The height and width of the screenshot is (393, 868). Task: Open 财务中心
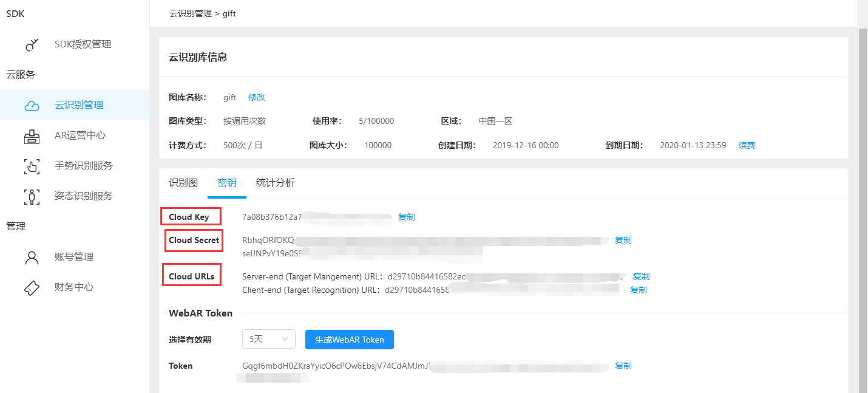(x=74, y=287)
